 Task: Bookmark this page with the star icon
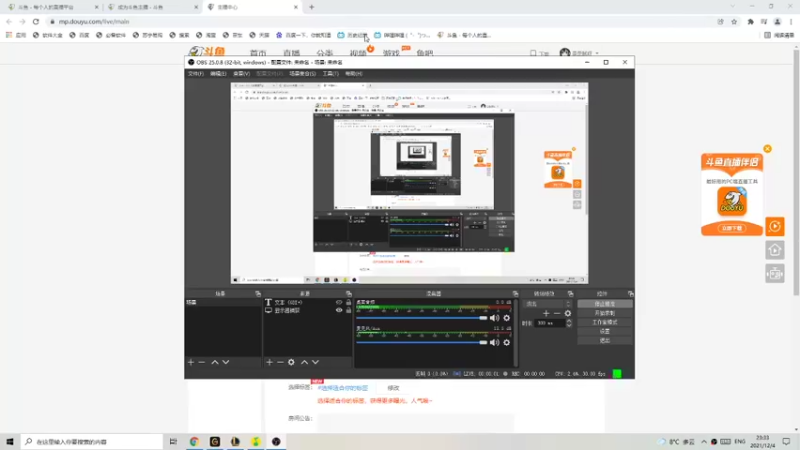pyautogui.click(x=734, y=21)
